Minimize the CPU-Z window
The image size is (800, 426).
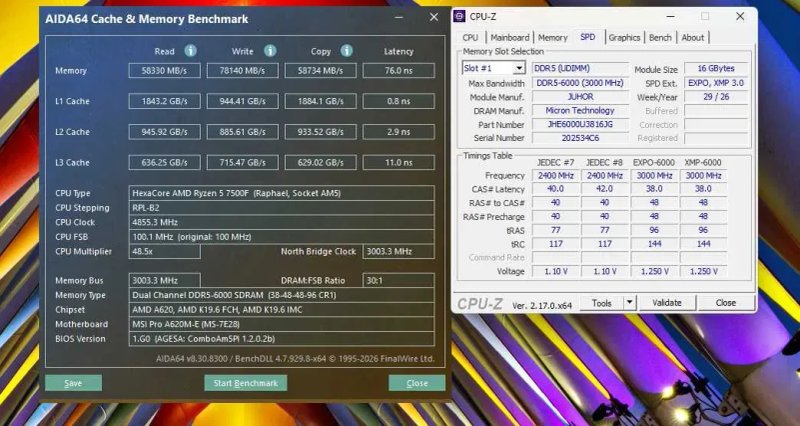(669, 16)
